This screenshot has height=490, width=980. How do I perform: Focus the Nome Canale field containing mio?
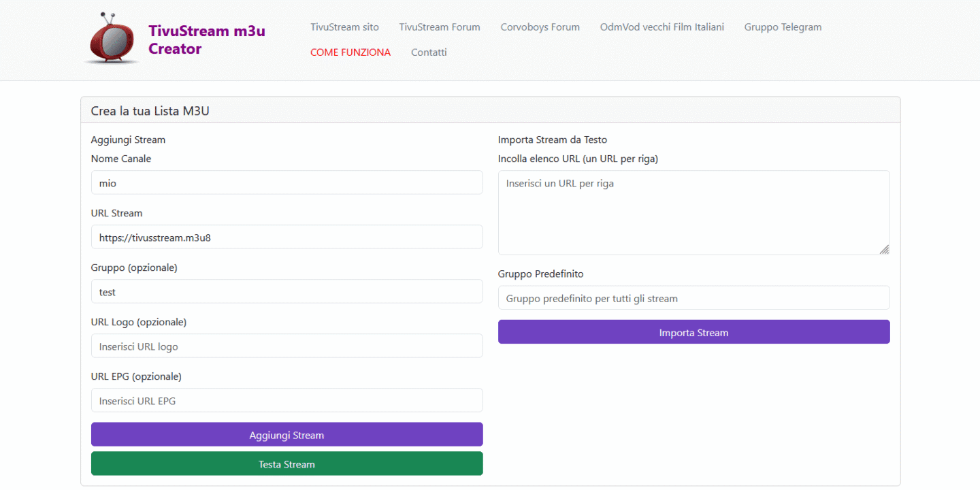[x=287, y=182]
